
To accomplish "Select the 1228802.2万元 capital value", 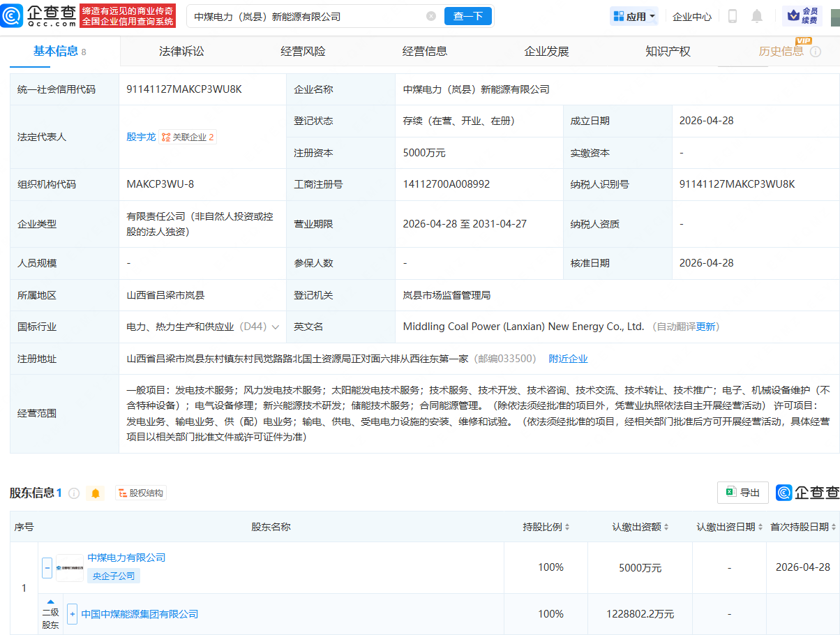I will pyautogui.click(x=640, y=614).
